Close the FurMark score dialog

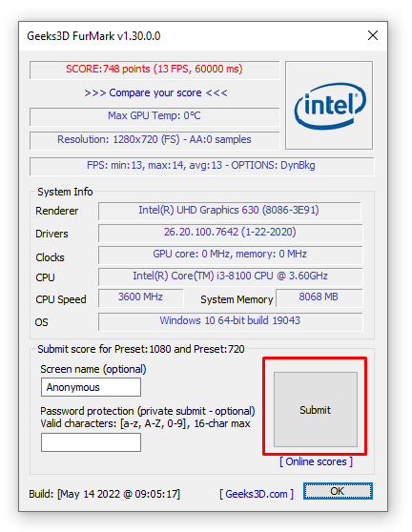[373, 35]
